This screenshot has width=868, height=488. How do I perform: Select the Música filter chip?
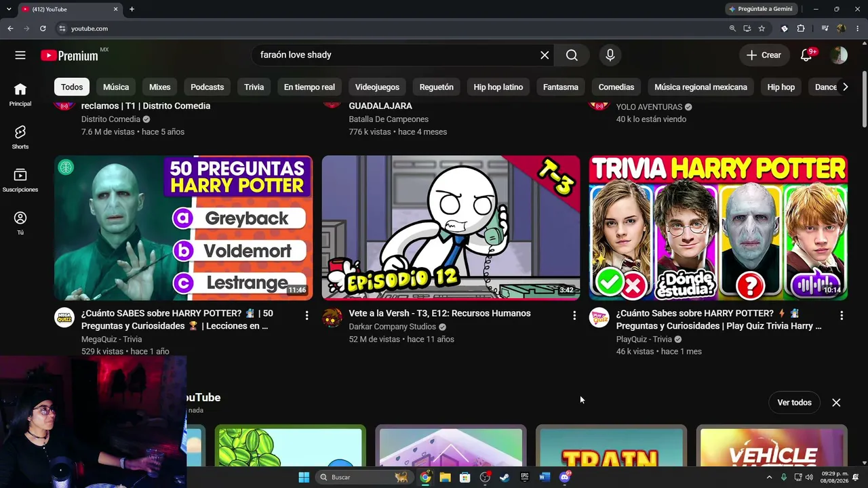[x=116, y=87]
